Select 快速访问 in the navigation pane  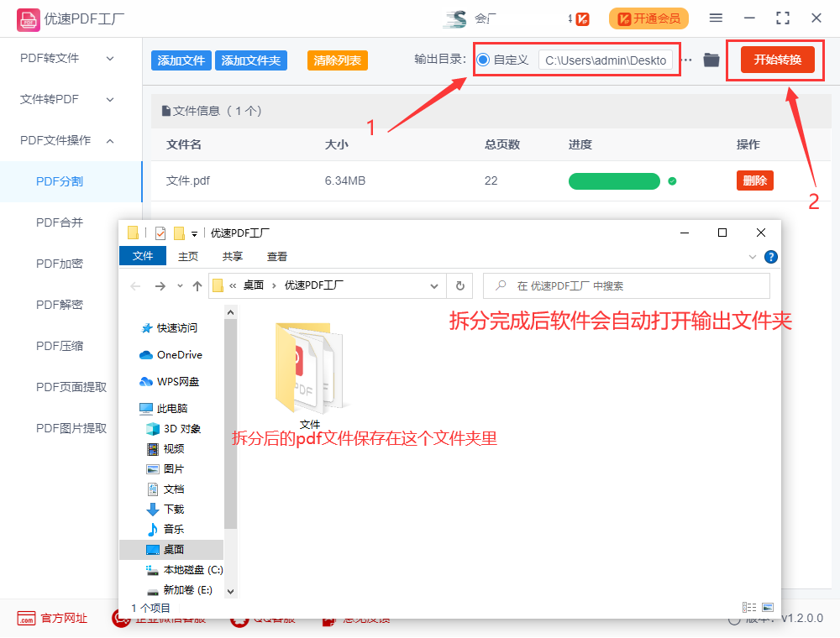[170, 328]
